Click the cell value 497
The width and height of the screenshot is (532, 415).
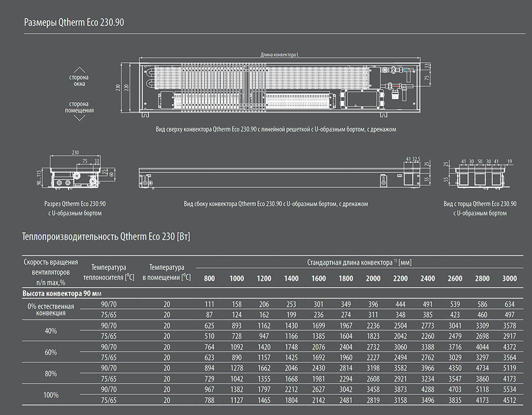[x=510, y=315]
